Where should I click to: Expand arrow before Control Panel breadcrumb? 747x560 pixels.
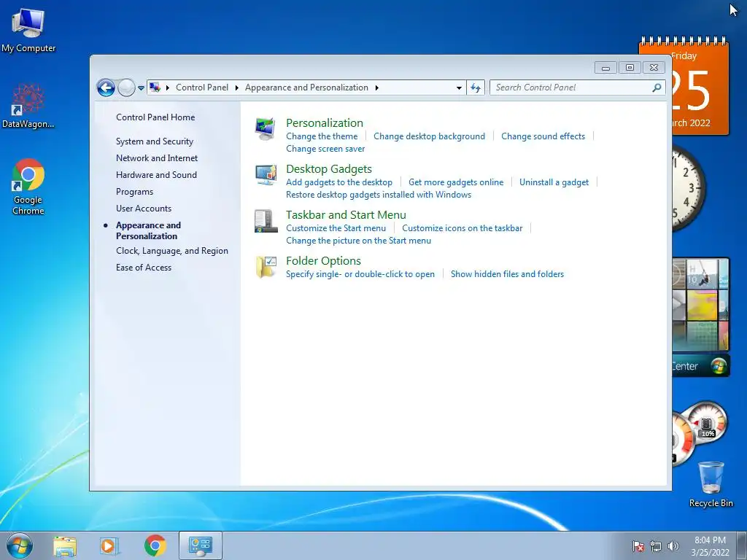point(168,87)
